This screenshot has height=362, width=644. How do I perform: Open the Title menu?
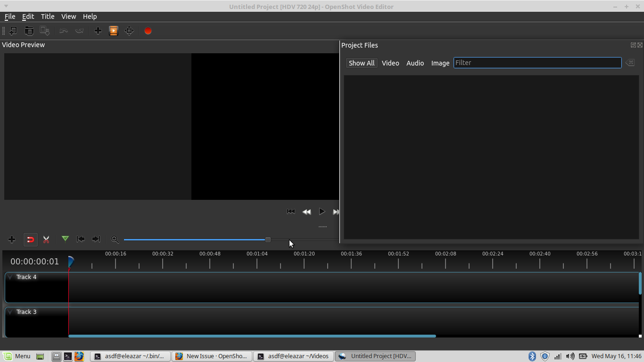click(48, 16)
